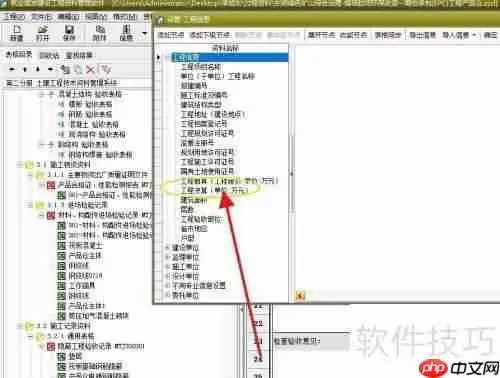Click the 确定 button in the dialog
The image size is (500, 378).
(x=490, y=35)
